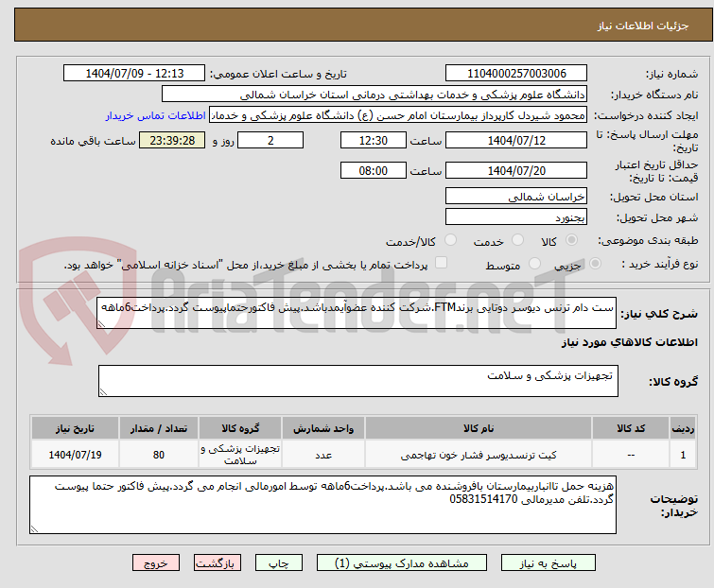This screenshot has width=714, height=588.
Task: Click the چاپ print button
Action: (278, 563)
